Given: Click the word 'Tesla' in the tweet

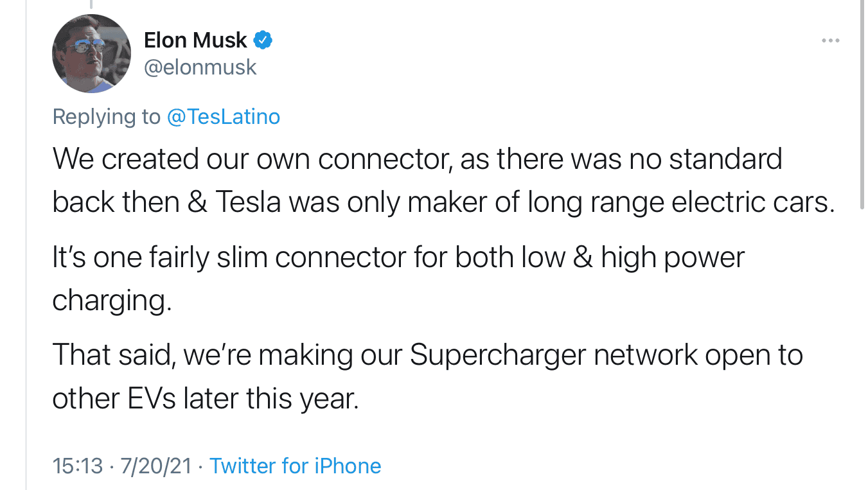Looking at the screenshot, I should 248,202.
